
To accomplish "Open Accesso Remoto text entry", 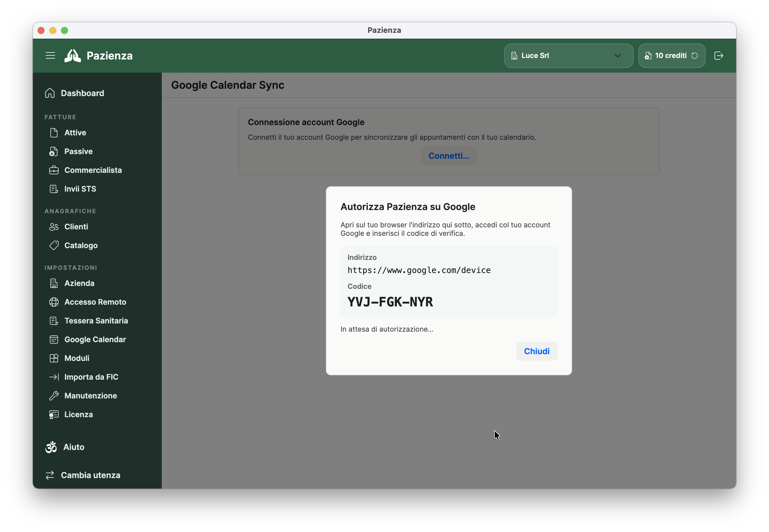I will pyautogui.click(x=95, y=302).
